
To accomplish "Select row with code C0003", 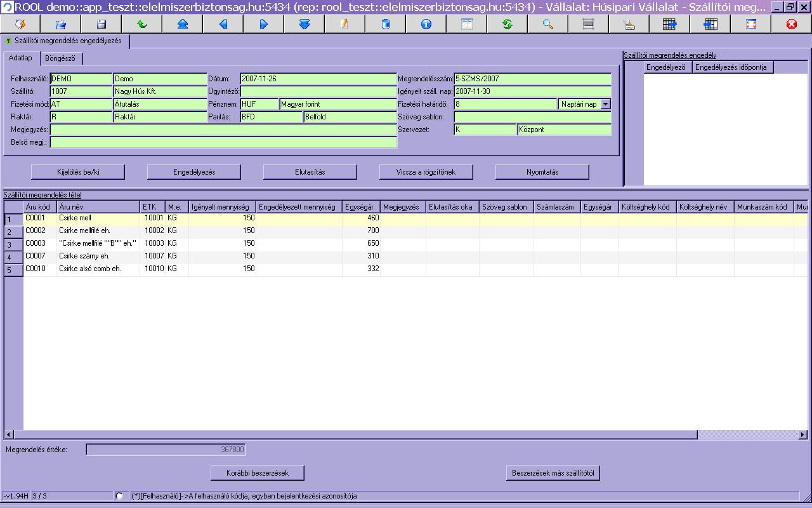I will 406,244.
